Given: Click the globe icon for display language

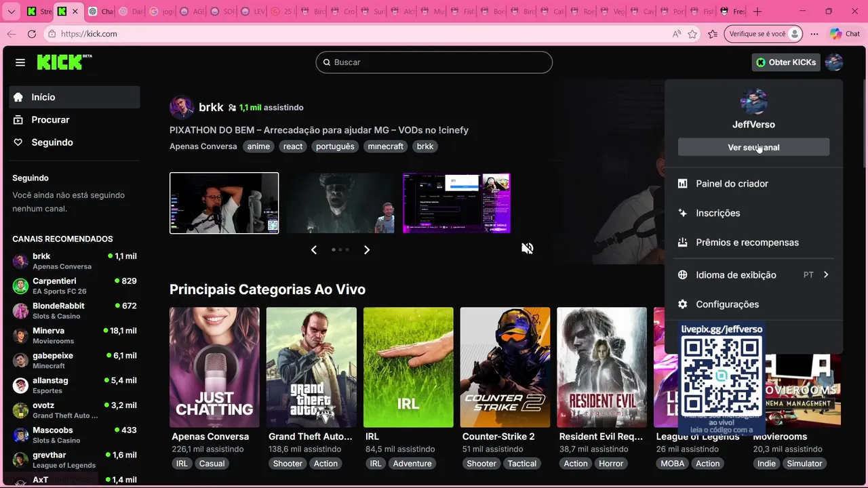Looking at the screenshot, I should coord(682,275).
